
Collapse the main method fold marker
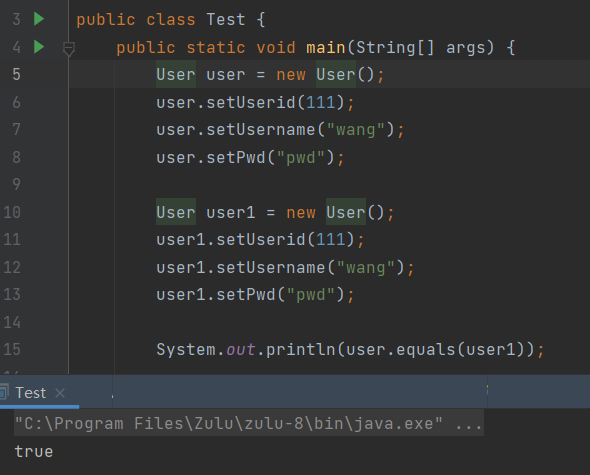coord(68,49)
